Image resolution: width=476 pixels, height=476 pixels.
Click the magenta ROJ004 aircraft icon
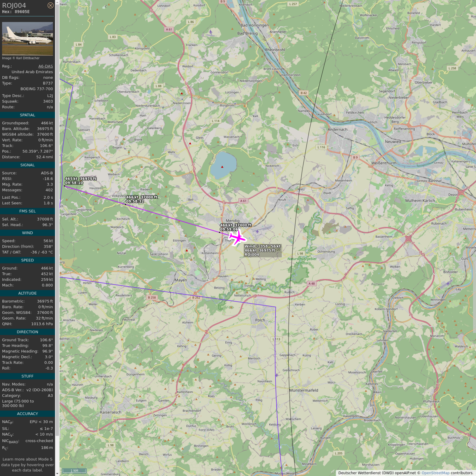pyautogui.click(x=238, y=238)
